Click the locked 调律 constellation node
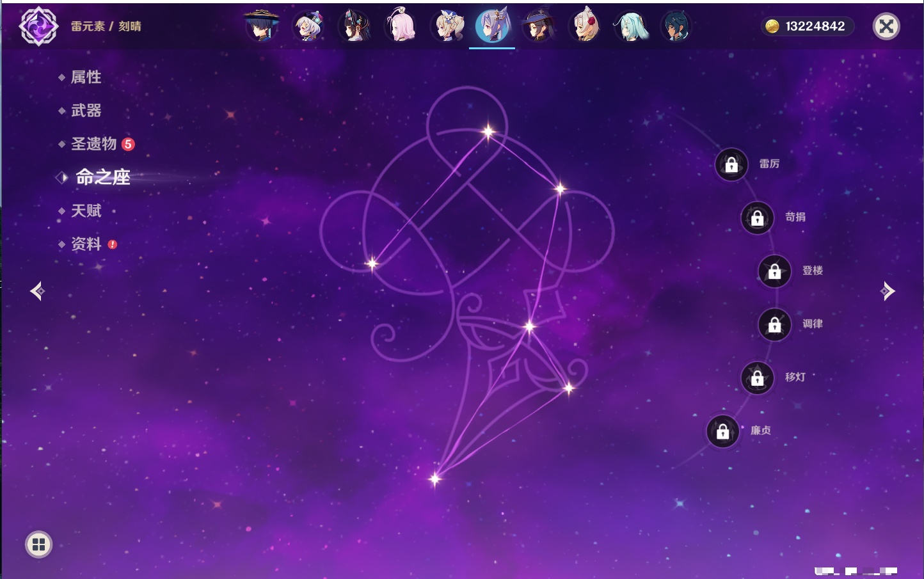 [x=775, y=324]
